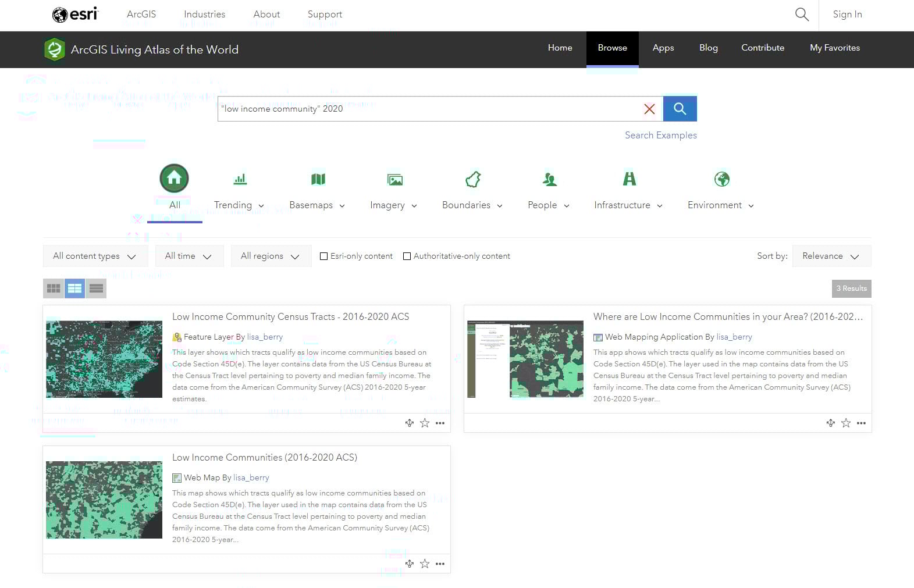The width and height of the screenshot is (914, 588).
Task: Open Low Income Community Census Tracts title
Action: coord(290,317)
